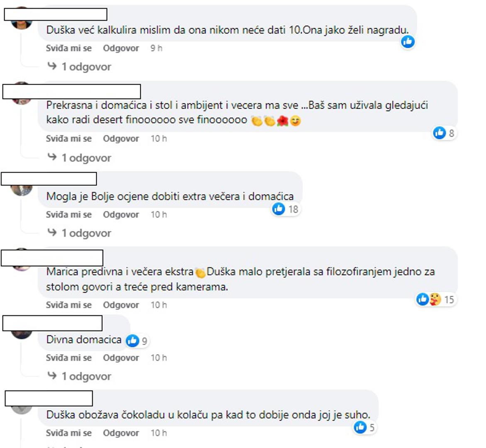Toggle Sviđa mi se on Marica predivna comment
Image resolution: width=486 pixels, height=448 pixels.
(x=69, y=305)
